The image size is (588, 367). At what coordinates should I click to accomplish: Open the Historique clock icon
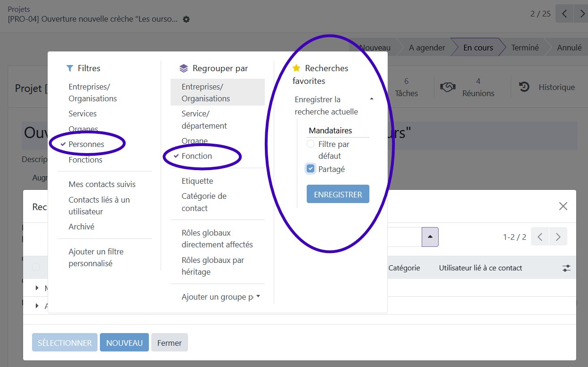click(524, 87)
